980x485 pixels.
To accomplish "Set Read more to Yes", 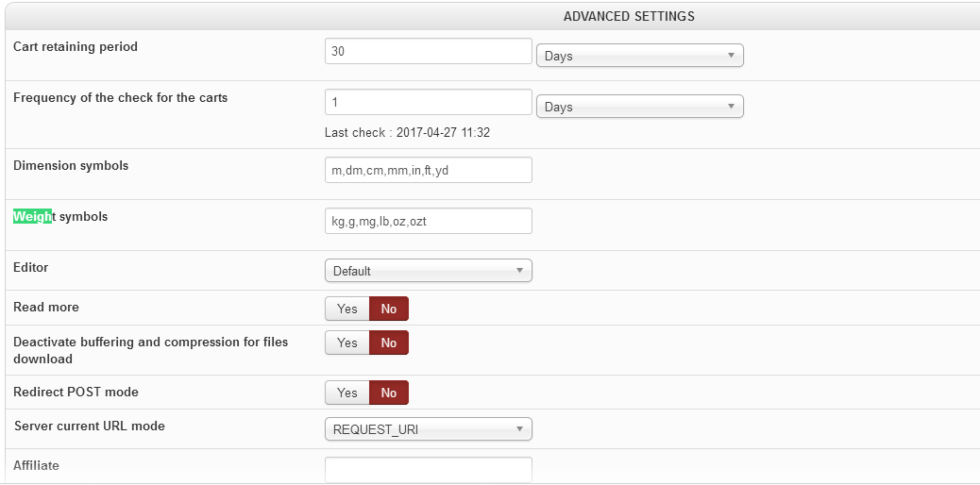I will (x=346, y=309).
